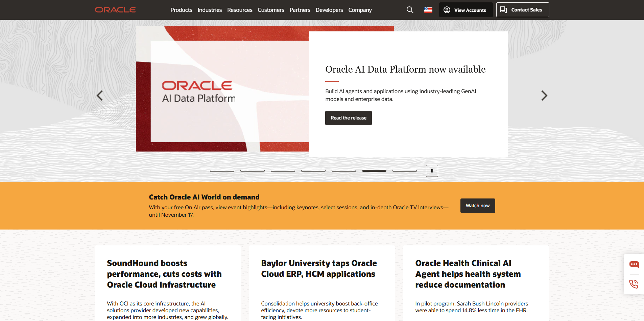Open the Customers menu
Screen dimensions: 644x321
click(x=271, y=10)
